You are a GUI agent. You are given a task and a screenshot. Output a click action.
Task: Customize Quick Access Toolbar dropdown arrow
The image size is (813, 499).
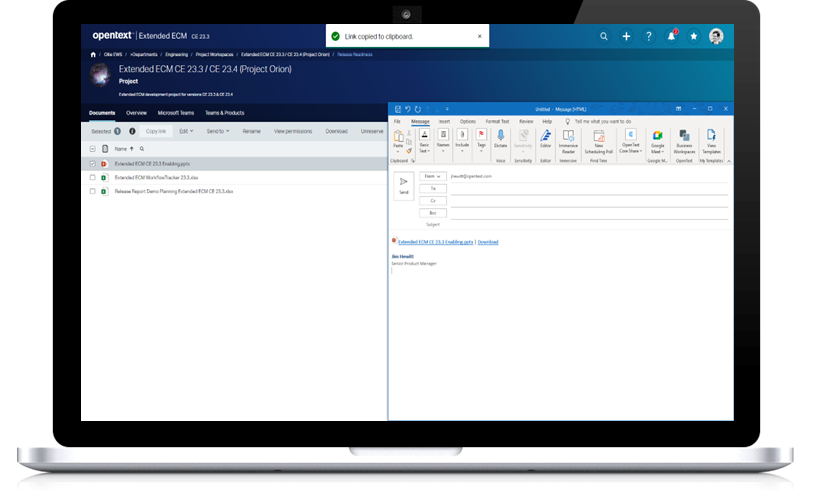[x=447, y=109]
